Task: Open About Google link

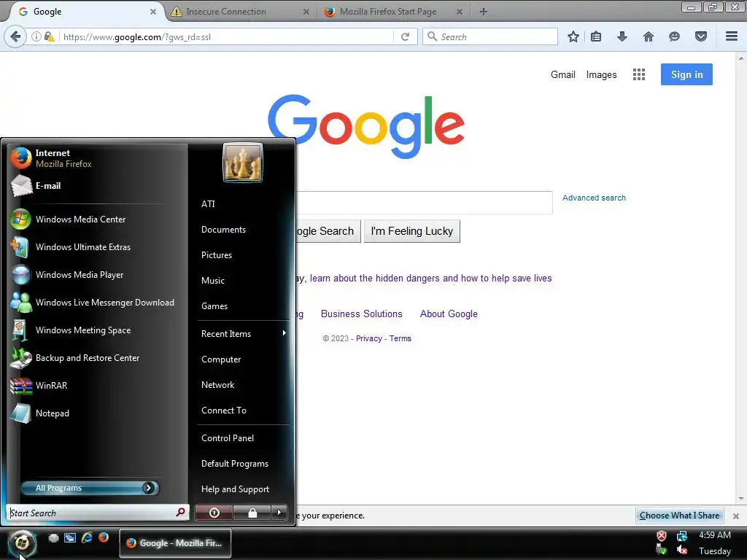Action: [449, 314]
